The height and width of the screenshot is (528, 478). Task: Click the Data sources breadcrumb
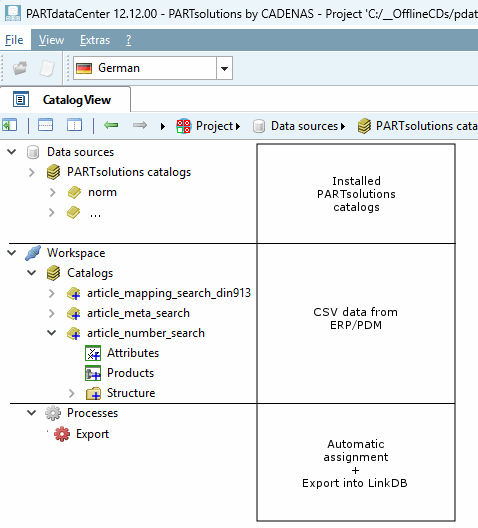tap(304, 126)
